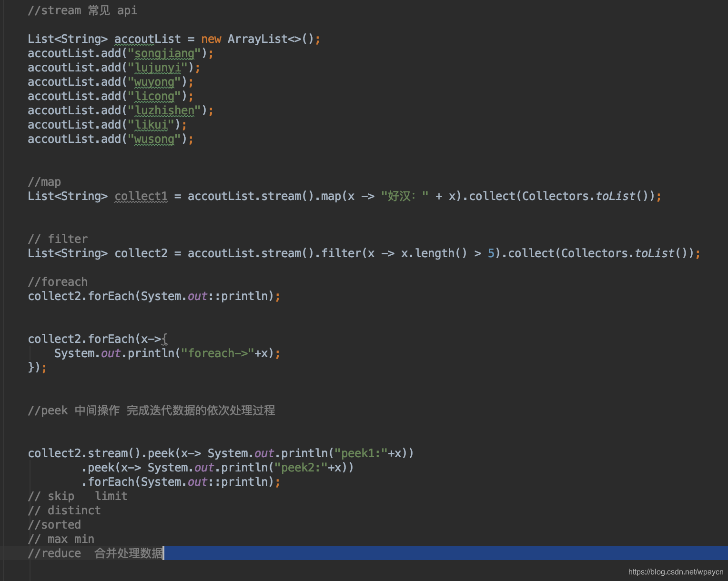The width and height of the screenshot is (728, 581).
Task: Click toList in the map line
Action: [x=615, y=196]
